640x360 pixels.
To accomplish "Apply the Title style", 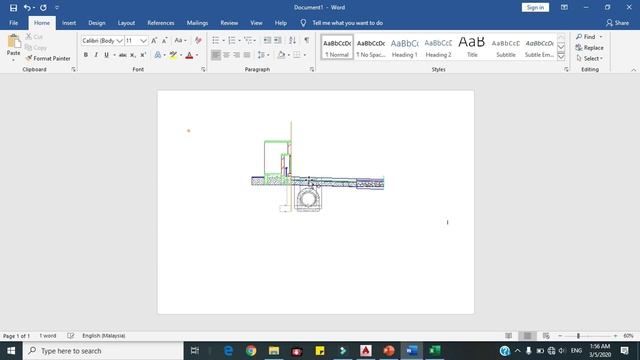I will 472,47.
